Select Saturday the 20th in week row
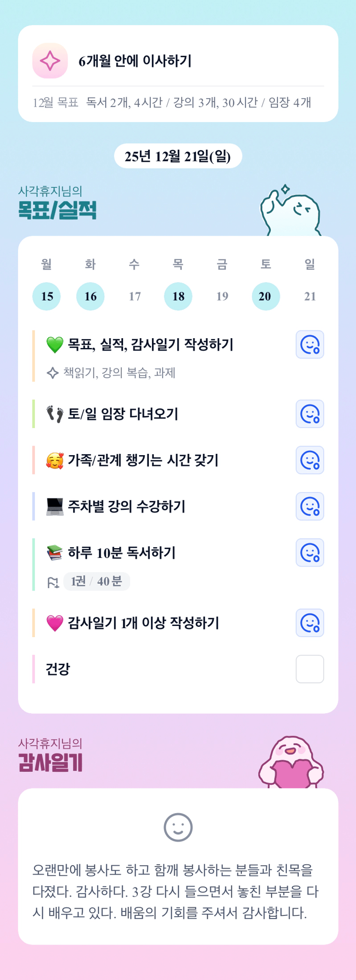Viewport: 356px width, 980px height. tap(266, 296)
